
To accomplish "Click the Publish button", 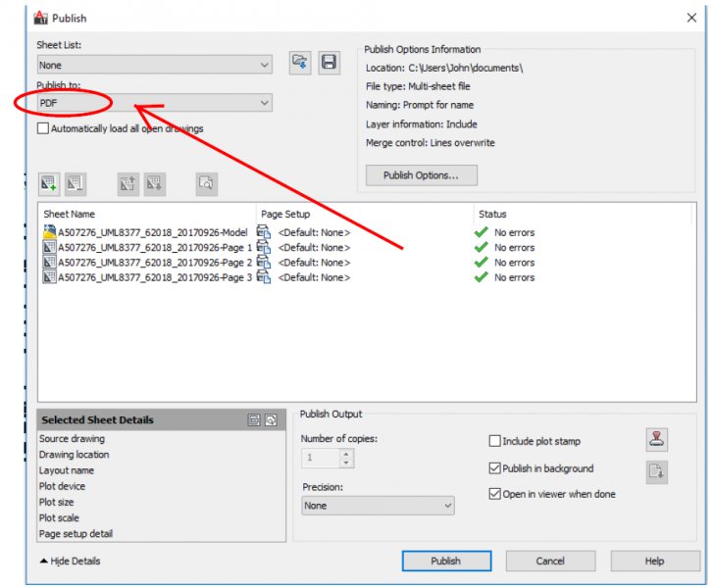I will (x=446, y=561).
